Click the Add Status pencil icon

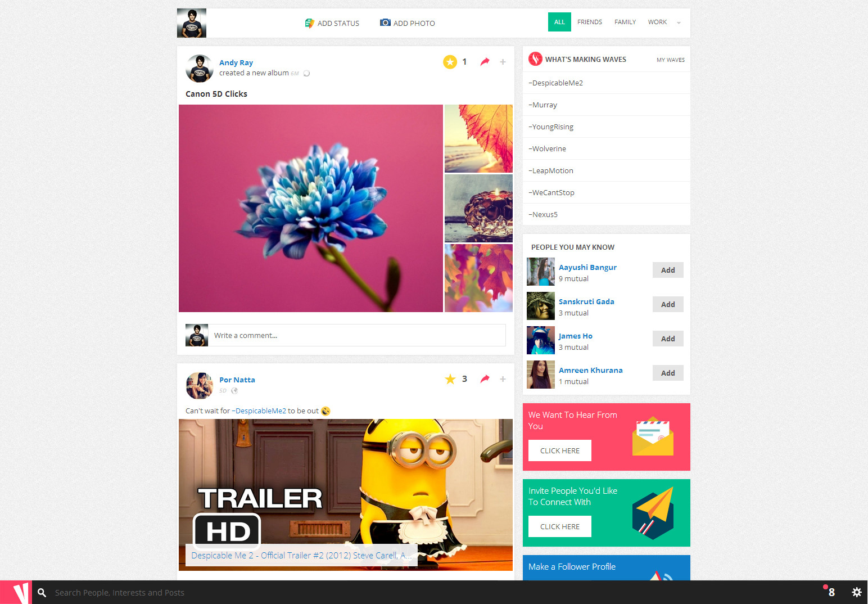coord(309,23)
